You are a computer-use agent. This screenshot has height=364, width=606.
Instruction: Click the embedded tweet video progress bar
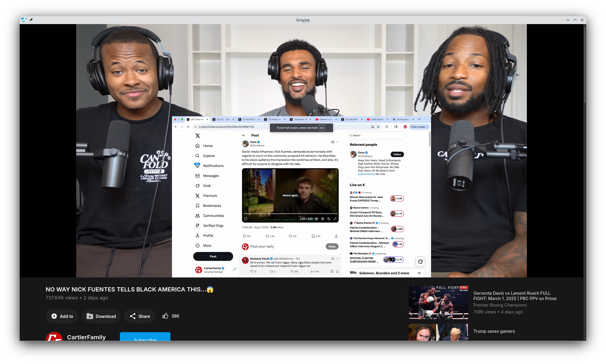[x=290, y=214]
